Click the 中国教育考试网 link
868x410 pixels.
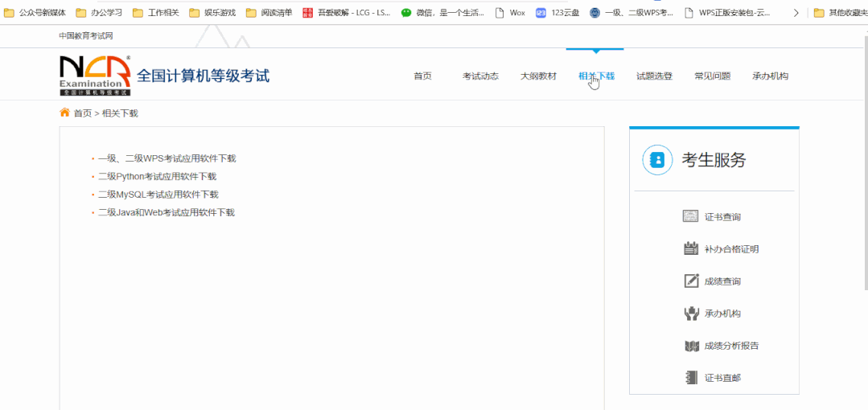86,36
